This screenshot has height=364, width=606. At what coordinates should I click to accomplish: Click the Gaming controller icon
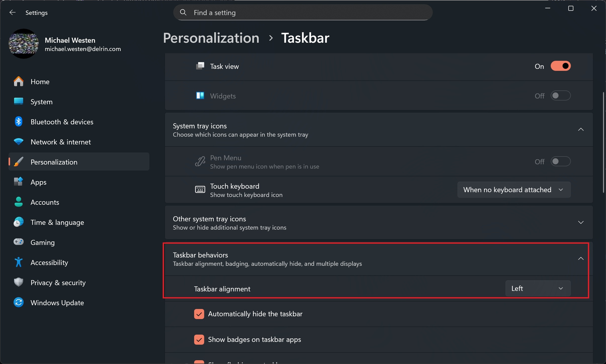[x=19, y=242]
